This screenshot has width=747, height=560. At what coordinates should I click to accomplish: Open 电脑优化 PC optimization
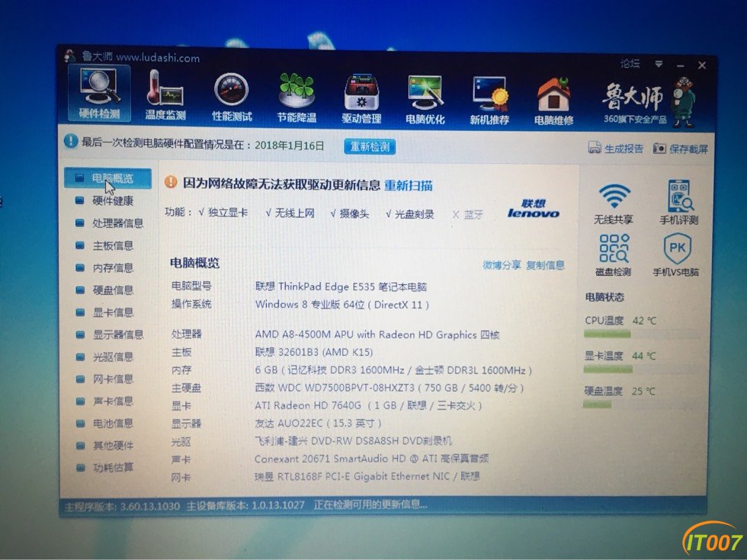pyautogui.click(x=425, y=100)
